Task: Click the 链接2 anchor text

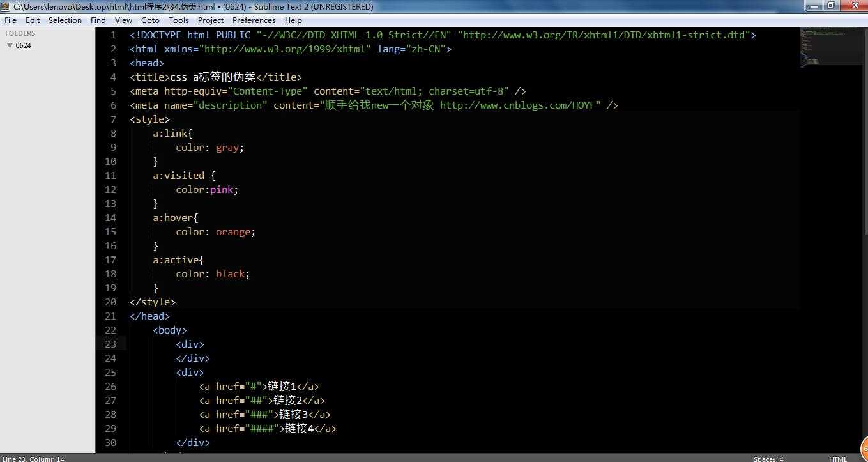Action: pyautogui.click(x=287, y=401)
